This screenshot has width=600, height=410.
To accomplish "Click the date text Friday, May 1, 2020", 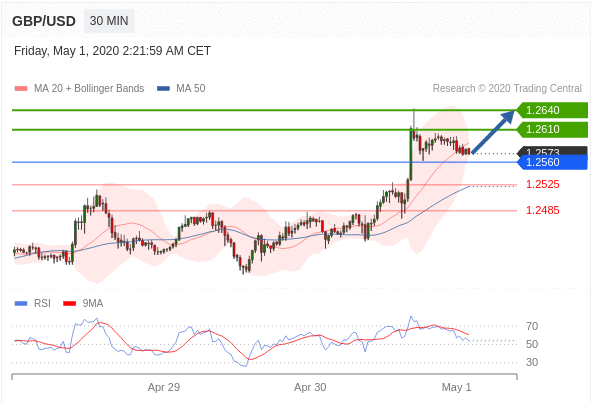I will (67, 51).
